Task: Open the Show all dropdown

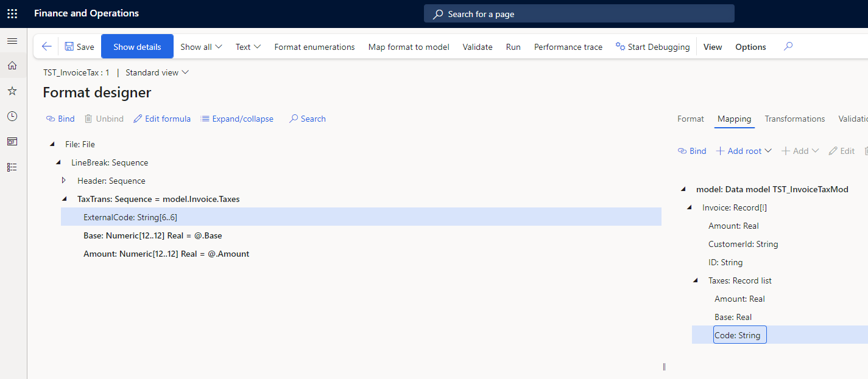Action: click(201, 47)
